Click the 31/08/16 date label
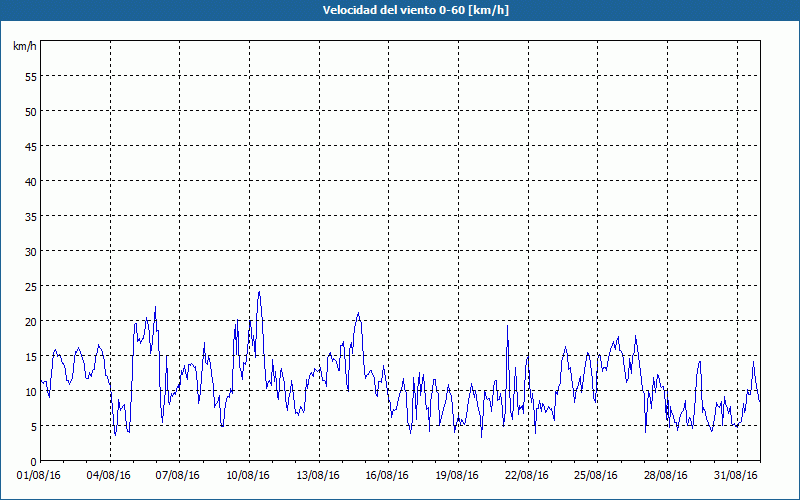The image size is (800, 500). tap(736, 476)
